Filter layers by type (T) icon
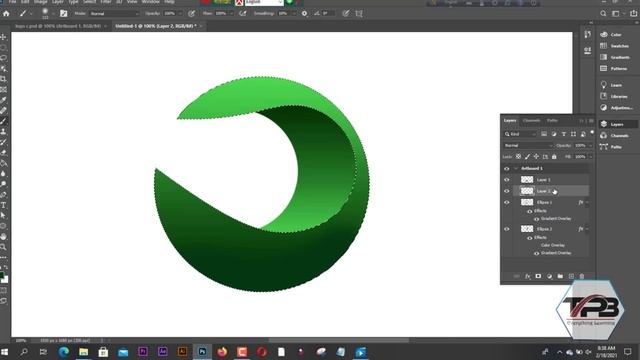640x360 pixels. [x=564, y=134]
